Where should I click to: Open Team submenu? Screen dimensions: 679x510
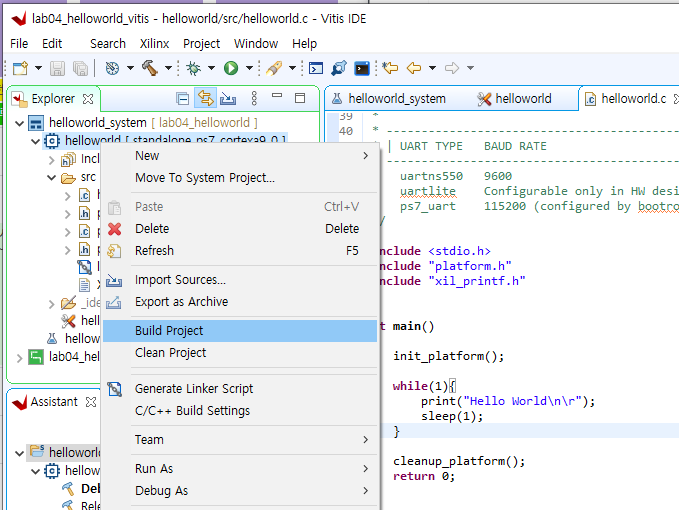pyautogui.click(x=240, y=440)
